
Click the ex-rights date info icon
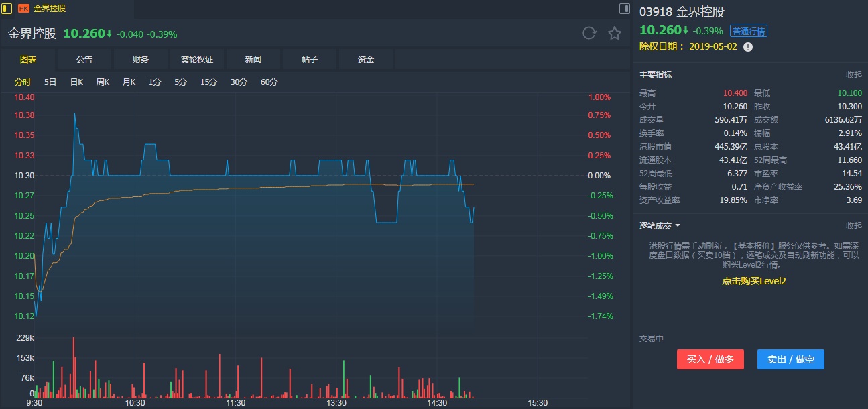(x=748, y=47)
